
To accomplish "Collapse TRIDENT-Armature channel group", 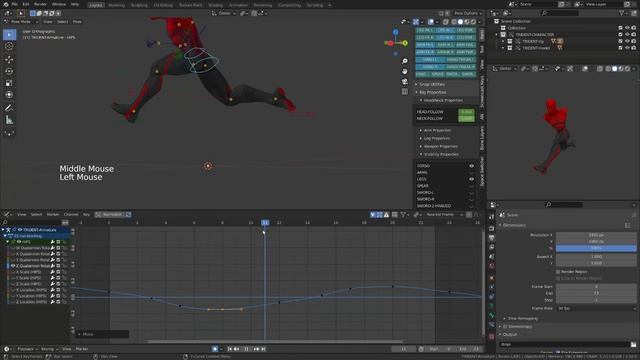I will (3, 230).
